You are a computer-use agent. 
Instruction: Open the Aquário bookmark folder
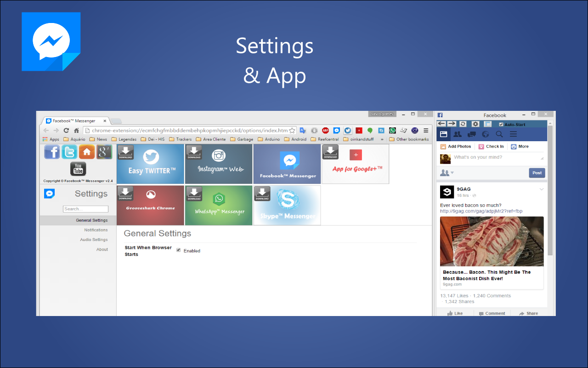click(74, 139)
